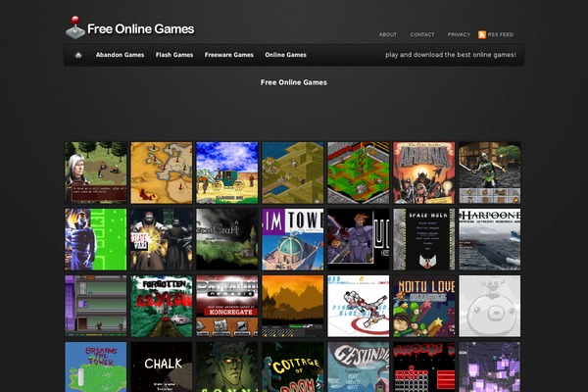
Task: Open the home icon in navigation bar
Action: (x=78, y=55)
